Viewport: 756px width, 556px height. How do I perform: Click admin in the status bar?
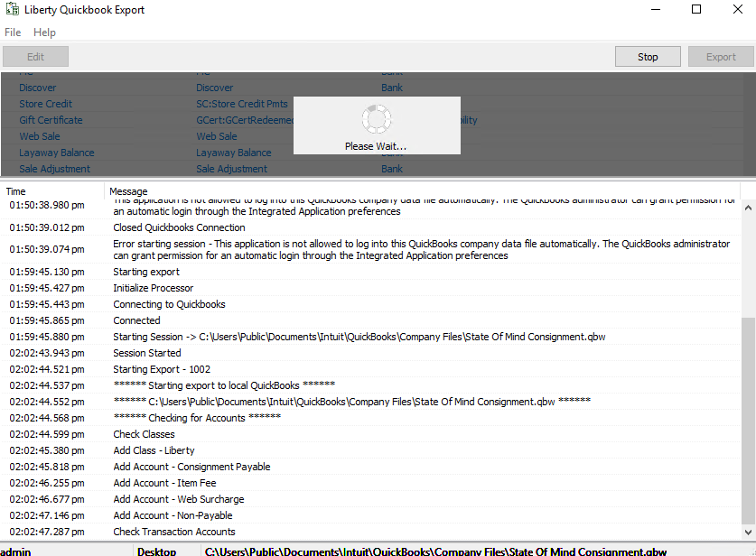coord(15,551)
